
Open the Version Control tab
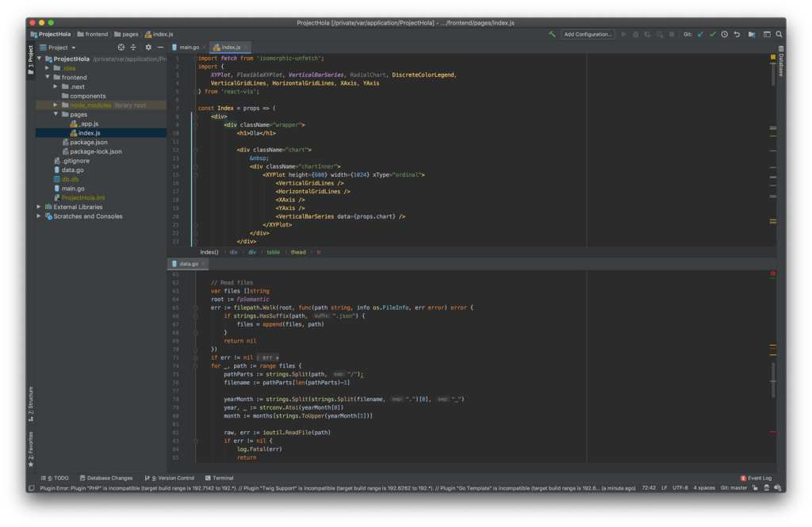coord(170,478)
